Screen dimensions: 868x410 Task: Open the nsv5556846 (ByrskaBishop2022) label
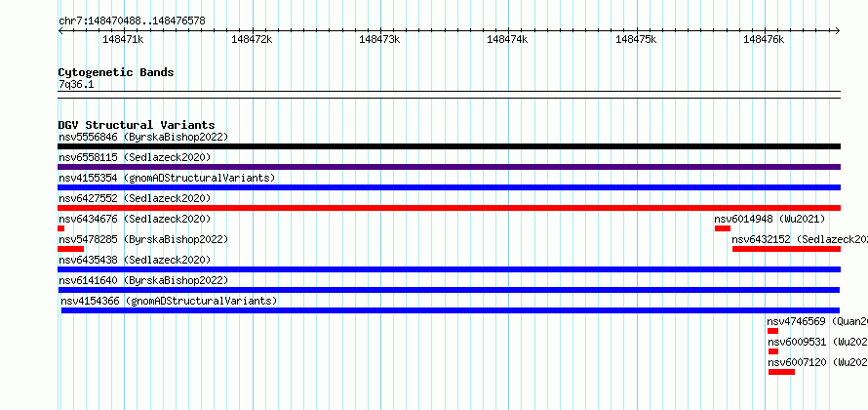[143, 137]
